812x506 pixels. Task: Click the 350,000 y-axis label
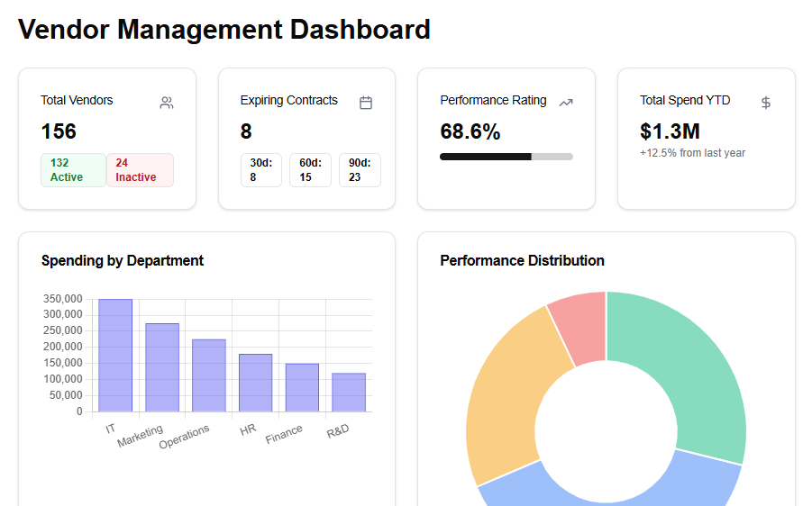[63, 299]
